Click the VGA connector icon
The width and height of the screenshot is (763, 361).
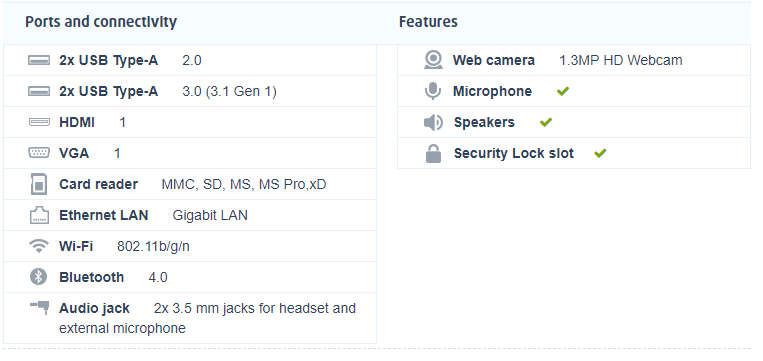pos(39,153)
